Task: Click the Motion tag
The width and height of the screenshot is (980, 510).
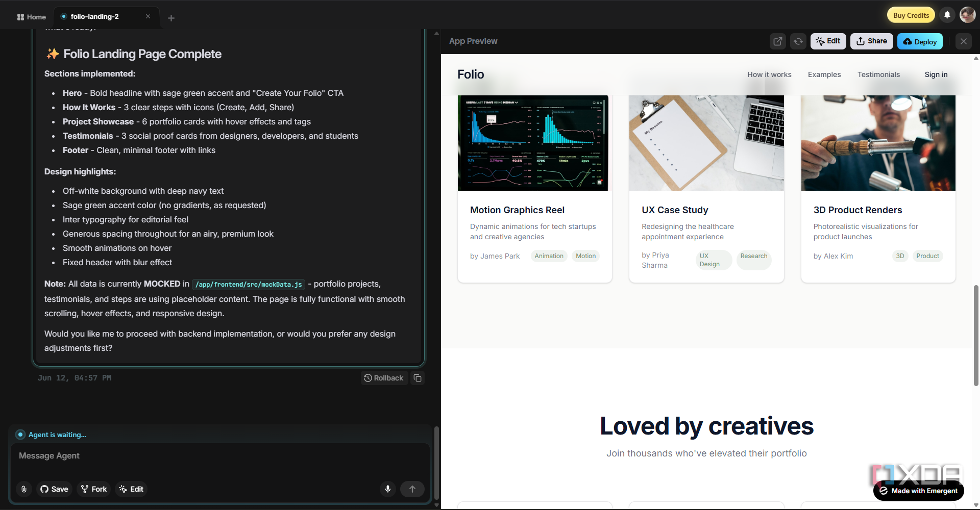Action: [x=586, y=256]
